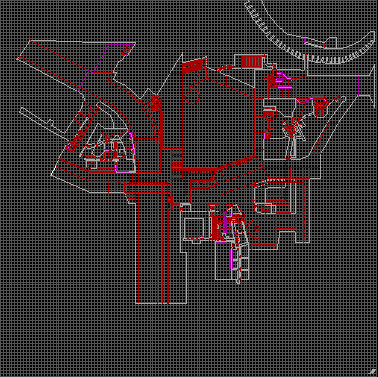Click the magenta vertical line in the lower structure
The height and width of the screenshot is (377, 378).
(231, 259)
